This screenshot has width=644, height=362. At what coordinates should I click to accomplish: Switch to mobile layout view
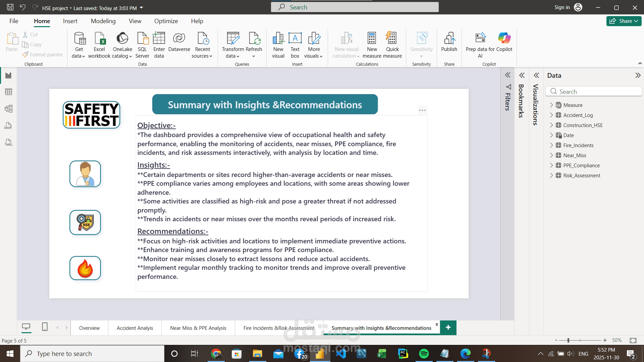[45, 327]
